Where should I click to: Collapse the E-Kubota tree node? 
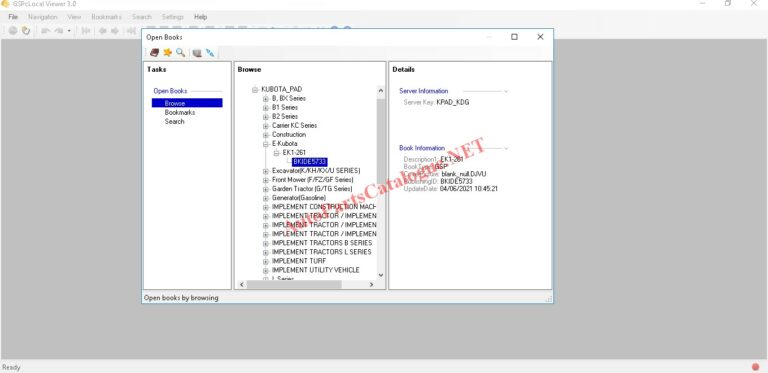265,144
